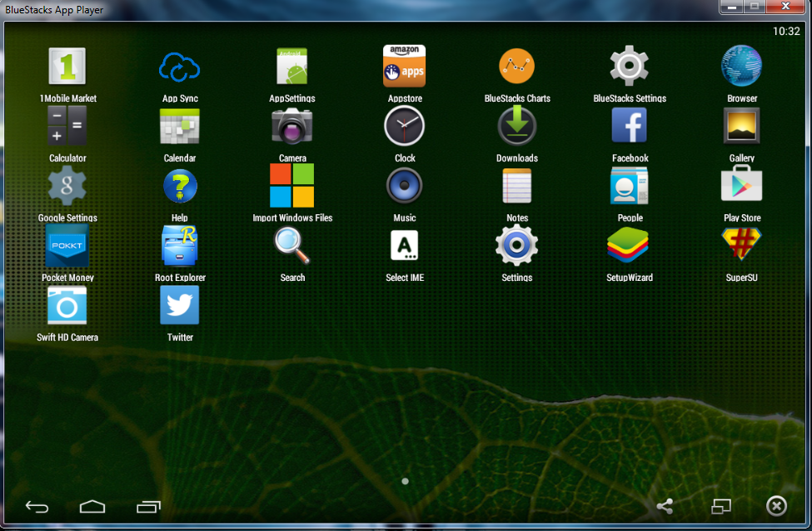The width and height of the screenshot is (812, 531).
Task: Tap the recent apps button
Action: [148, 507]
